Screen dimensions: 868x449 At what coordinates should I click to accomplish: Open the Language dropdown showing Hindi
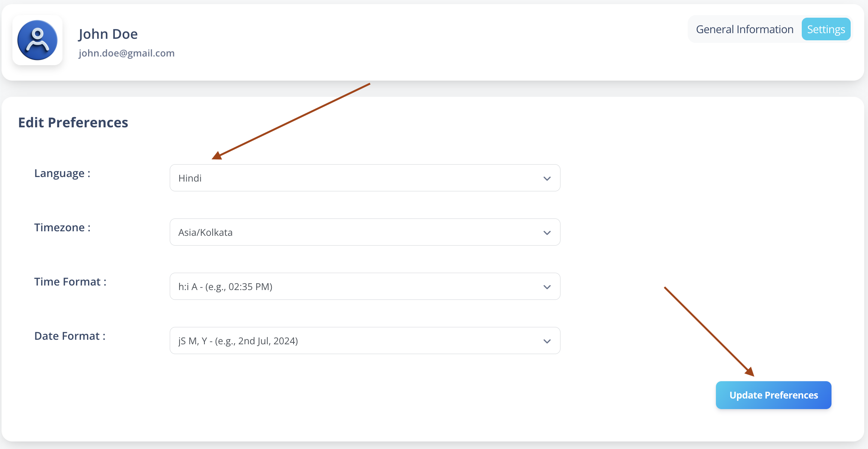pos(365,178)
